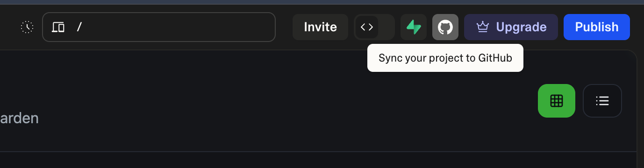Click the partially visible 'arden' heading text
The width and height of the screenshot is (644, 168).
coord(19,119)
